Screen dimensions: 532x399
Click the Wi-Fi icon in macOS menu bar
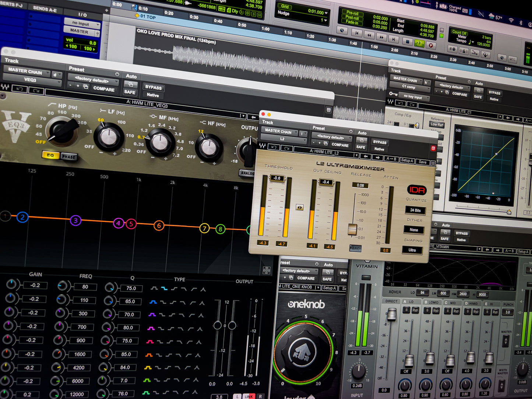pyautogui.click(x=511, y=20)
